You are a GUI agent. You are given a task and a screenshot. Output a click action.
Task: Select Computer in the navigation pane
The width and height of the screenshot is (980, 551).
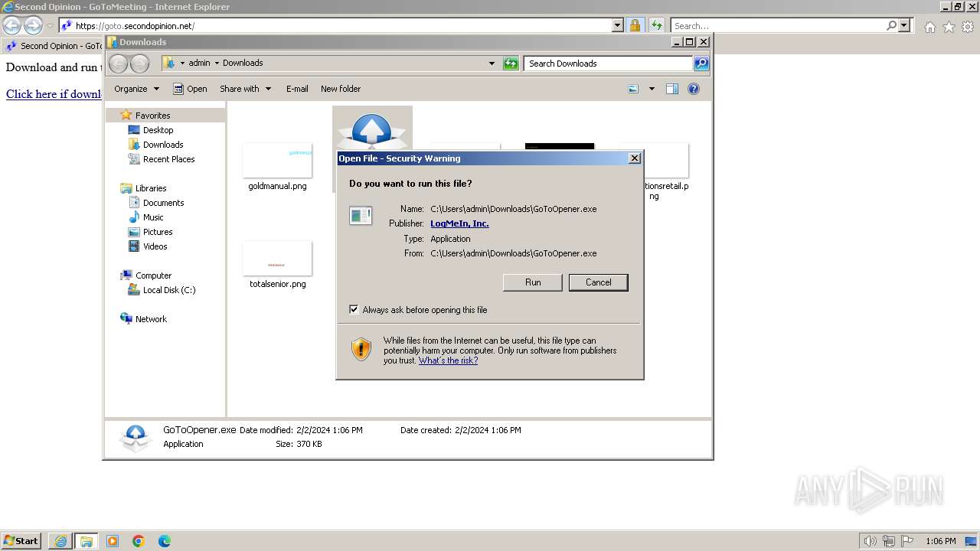point(153,275)
